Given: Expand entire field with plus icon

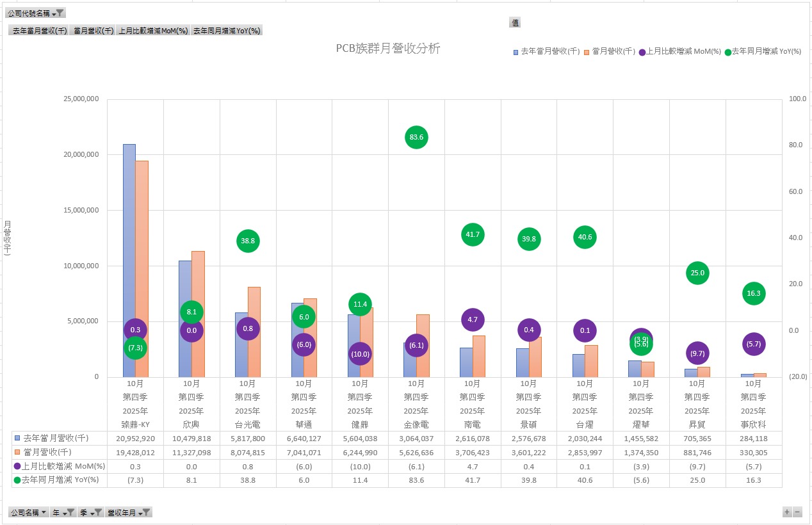Looking at the screenshot, I should 786,512.
